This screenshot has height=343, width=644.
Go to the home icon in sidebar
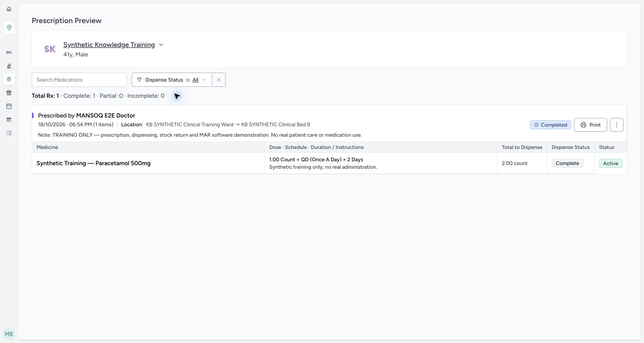9,9
